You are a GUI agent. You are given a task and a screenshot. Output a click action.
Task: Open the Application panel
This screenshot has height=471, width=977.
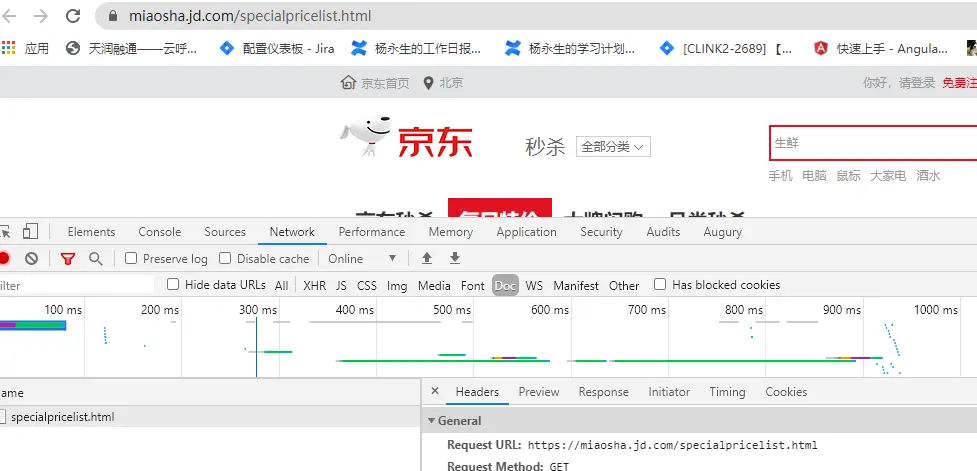tap(527, 232)
